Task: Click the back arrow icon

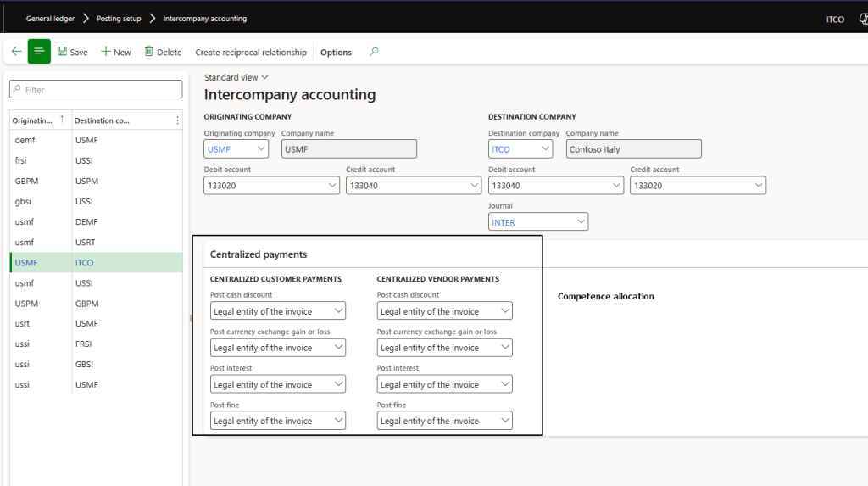Action: click(16, 52)
